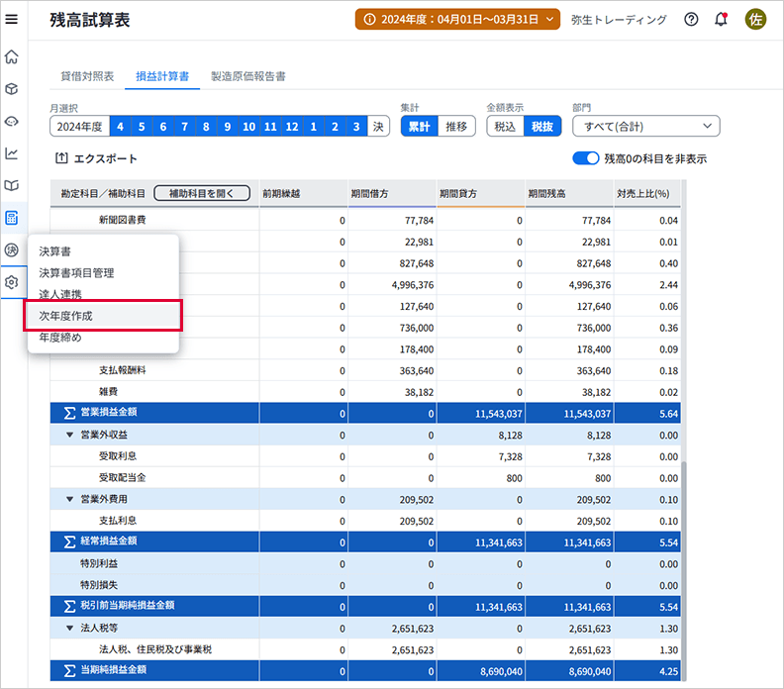Click the home icon in sidebar

pos(12,56)
